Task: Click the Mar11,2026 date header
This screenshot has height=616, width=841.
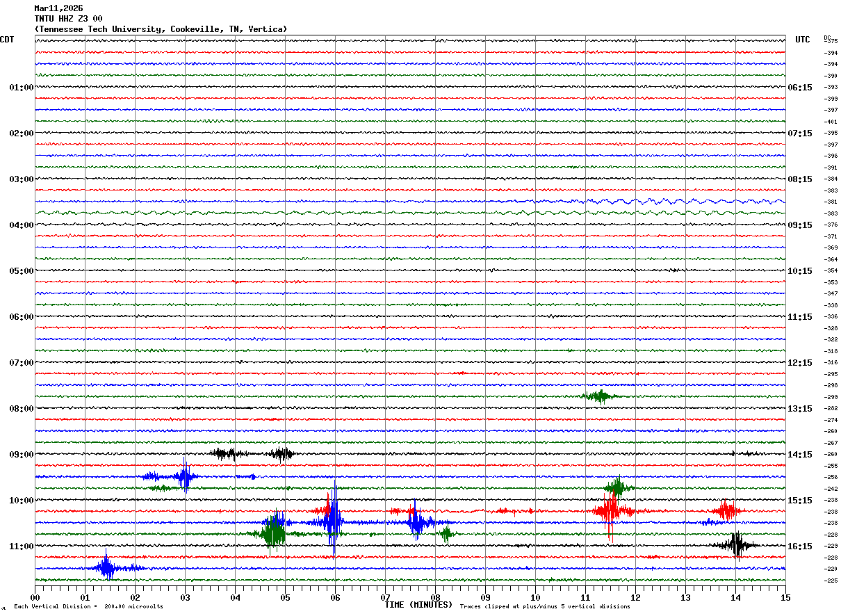Action: coord(58,8)
